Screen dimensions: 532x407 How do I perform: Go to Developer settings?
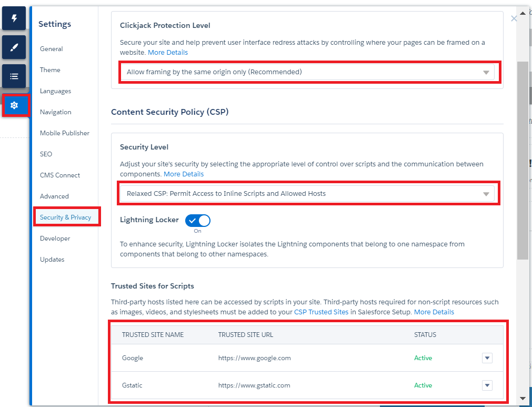pyautogui.click(x=55, y=239)
